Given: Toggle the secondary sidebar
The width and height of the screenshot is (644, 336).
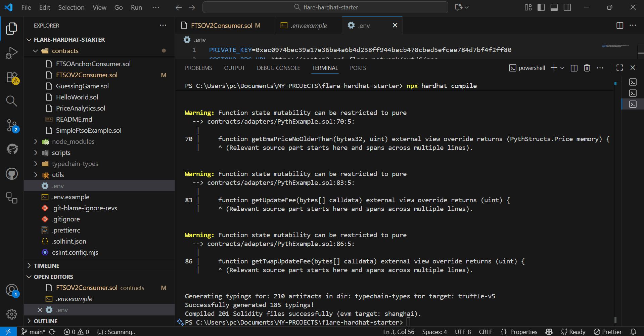Looking at the screenshot, I should [x=567, y=7].
